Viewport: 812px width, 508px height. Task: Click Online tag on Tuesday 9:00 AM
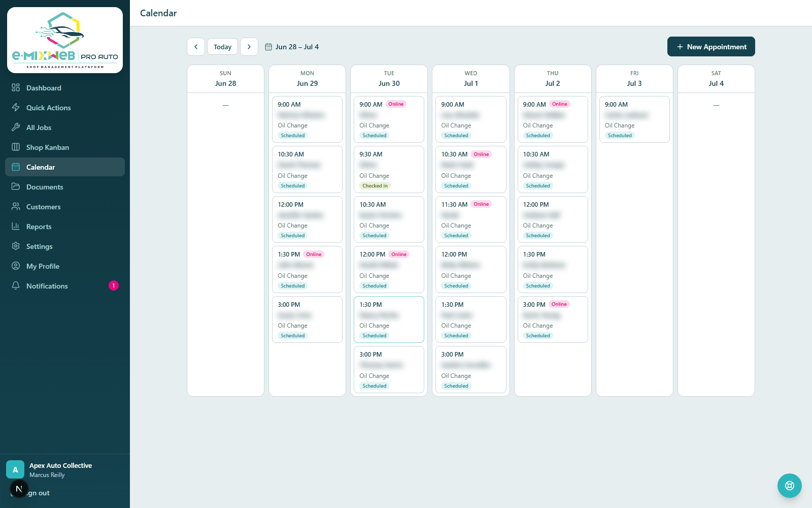pyautogui.click(x=396, y=104)
